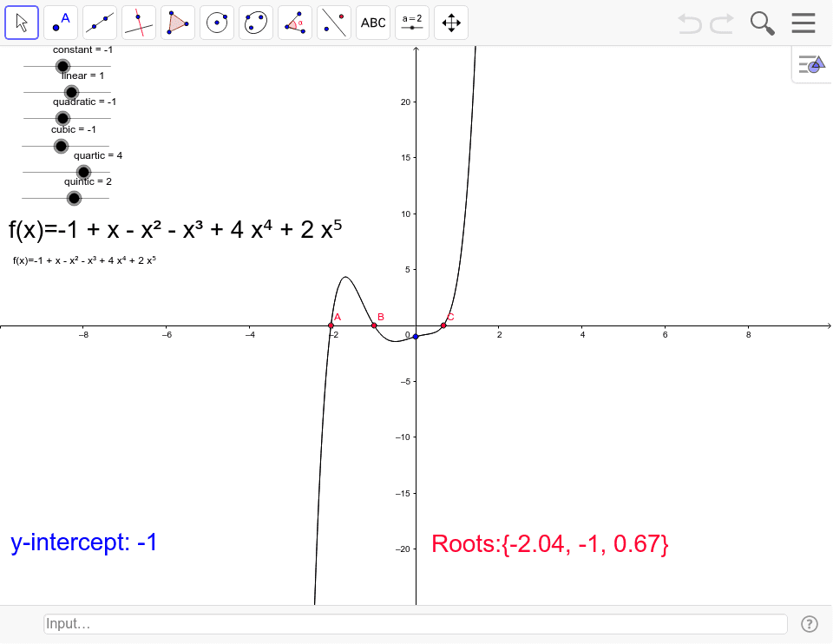Click the 'constant = -1' label
Screen dimensions: 833x644
point(83,50)
